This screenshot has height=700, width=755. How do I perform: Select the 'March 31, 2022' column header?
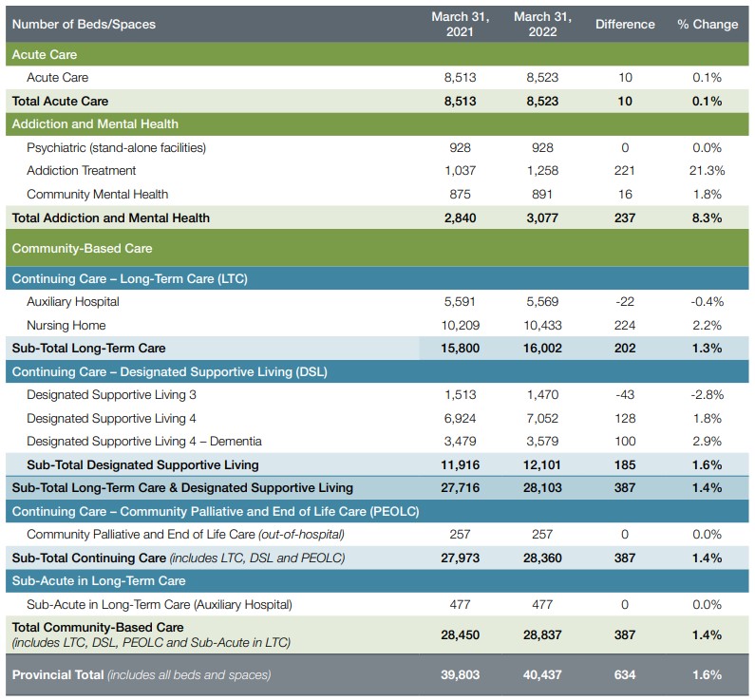coord(543,24)
